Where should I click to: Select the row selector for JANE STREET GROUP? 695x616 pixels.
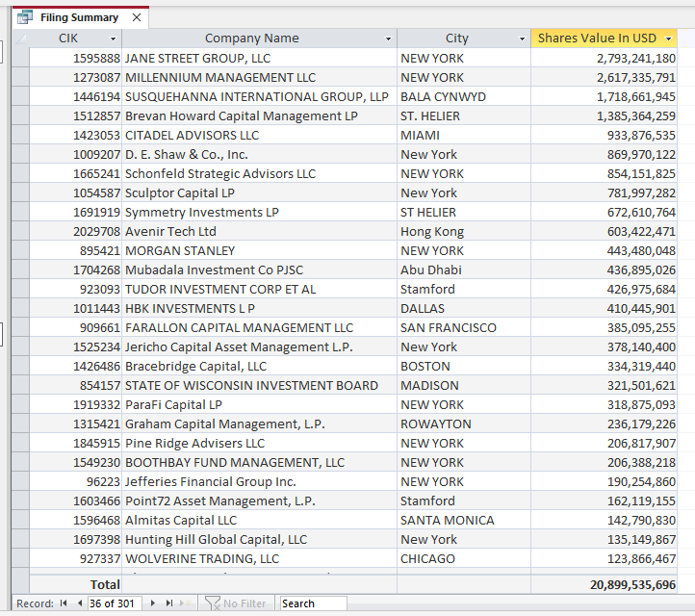(20, 58)
